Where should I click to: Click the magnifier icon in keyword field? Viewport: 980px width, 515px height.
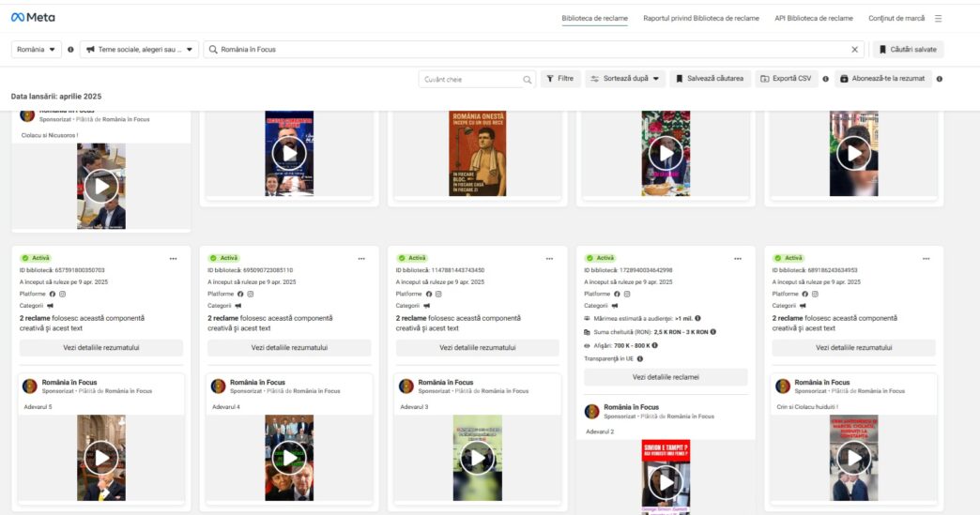pos(528,80)
